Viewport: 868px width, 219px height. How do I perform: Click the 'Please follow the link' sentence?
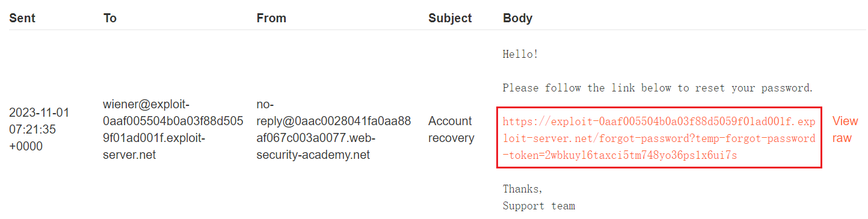658,88
